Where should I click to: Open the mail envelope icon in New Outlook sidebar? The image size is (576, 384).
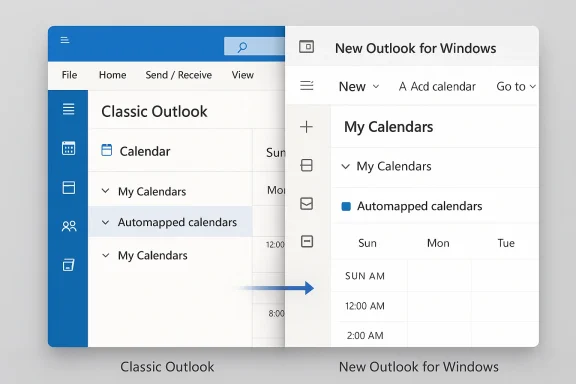click(x=306, y=204)
